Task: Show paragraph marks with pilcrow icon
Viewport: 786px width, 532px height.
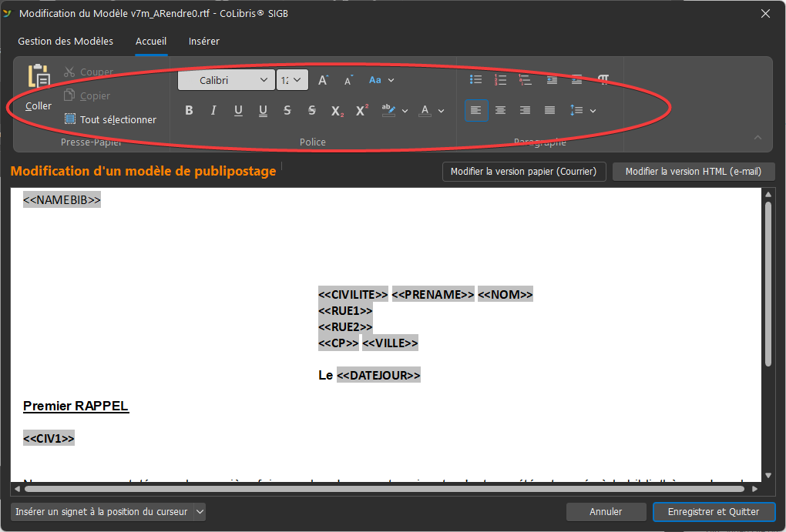Action: pyautogui.click(x=603, y=80)
